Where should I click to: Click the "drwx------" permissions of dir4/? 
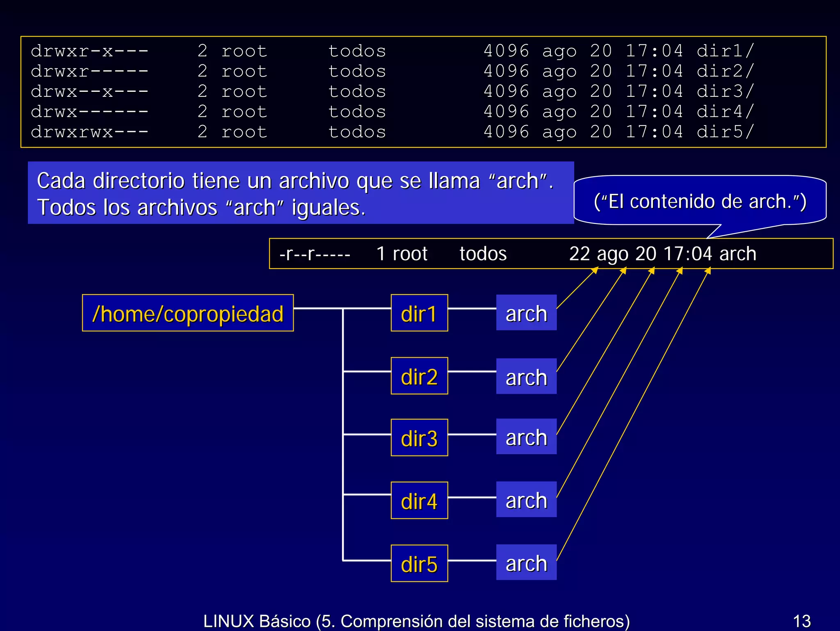click(x=89, y=112)
